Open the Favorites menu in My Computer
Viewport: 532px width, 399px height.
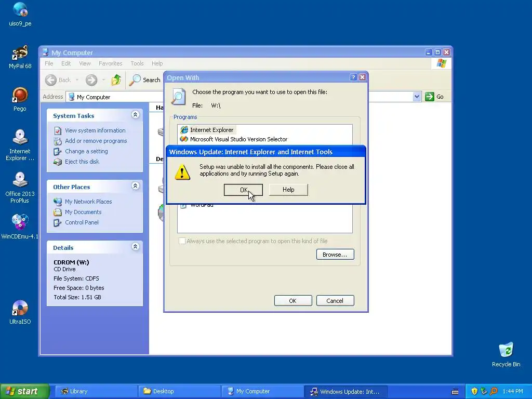click(110, 63)
